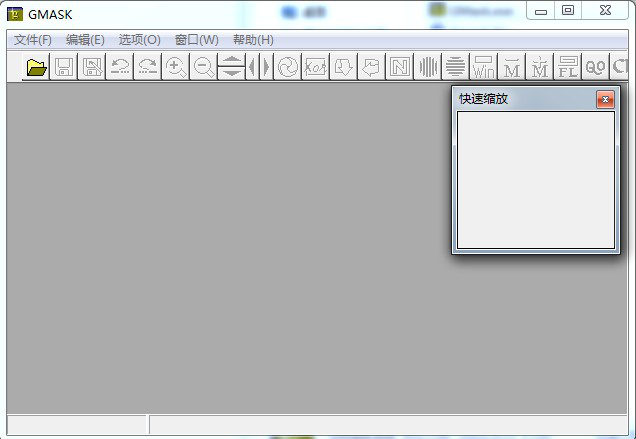The width and height of the screenshot is (636, 439).
Task: Close the 快速缩放 panel
Action: coord(605,99)
